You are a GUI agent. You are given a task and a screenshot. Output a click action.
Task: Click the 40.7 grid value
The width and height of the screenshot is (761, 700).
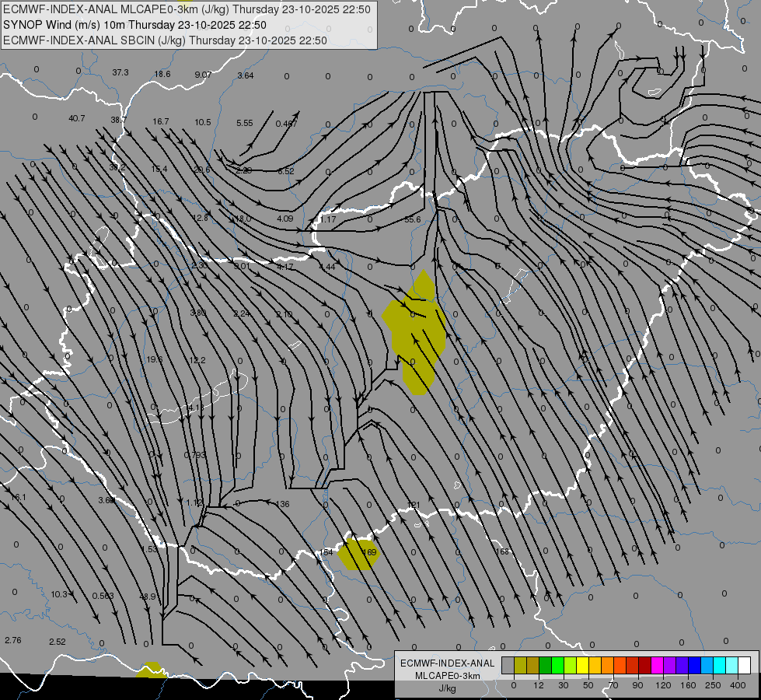pos(77,118)
